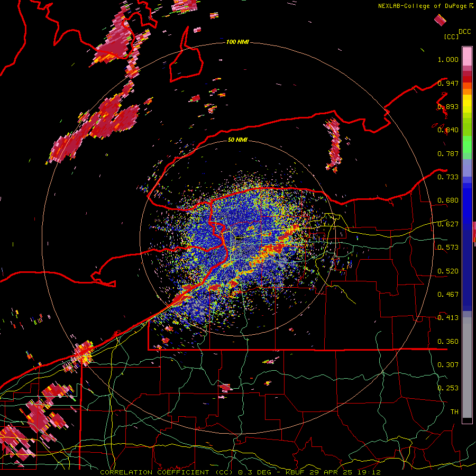Viewport: 476px width, 476px height.
Task: Click the DCC legend title
Action: 464,32
